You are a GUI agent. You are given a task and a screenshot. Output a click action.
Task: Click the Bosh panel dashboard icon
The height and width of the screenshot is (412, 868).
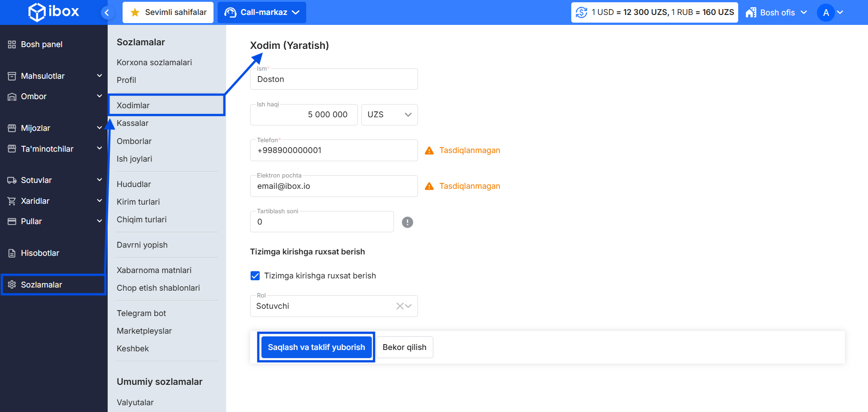[12, 44]
